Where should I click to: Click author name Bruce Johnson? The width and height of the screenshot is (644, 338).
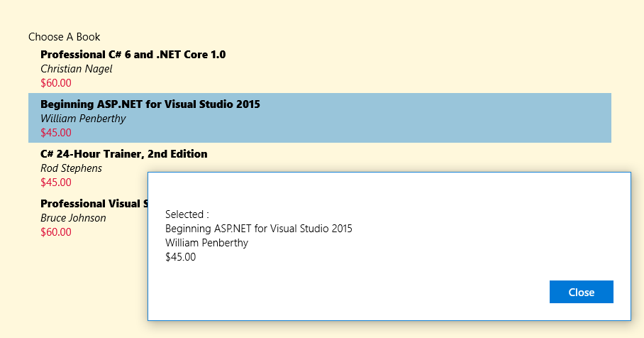tap(73, 218)
